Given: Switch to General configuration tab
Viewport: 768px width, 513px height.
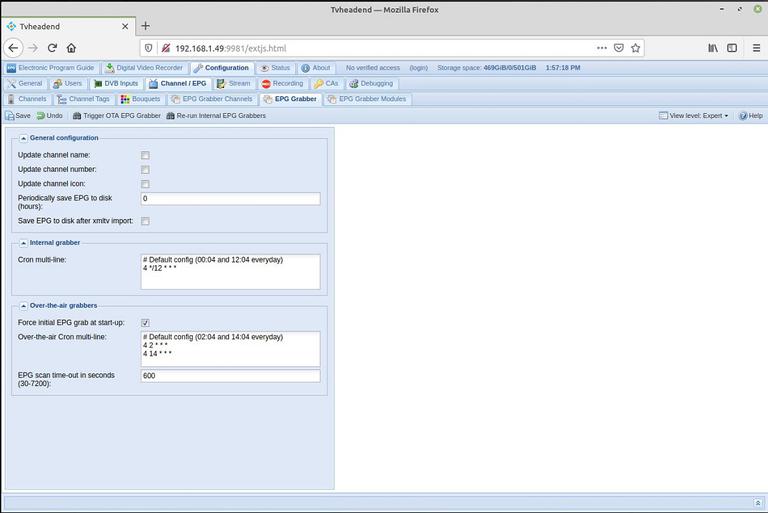Looking at the screenshot, I should coord(25,84).
